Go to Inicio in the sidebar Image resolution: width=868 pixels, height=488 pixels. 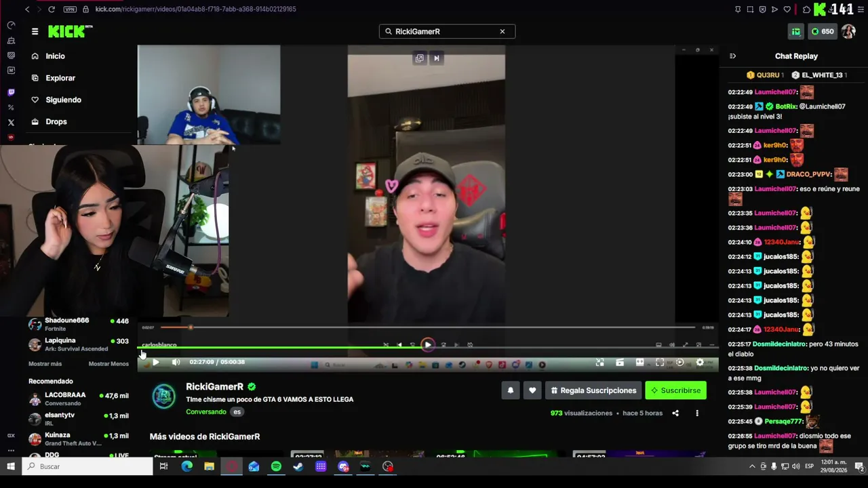pyautogui.click(x=55, y=56)
